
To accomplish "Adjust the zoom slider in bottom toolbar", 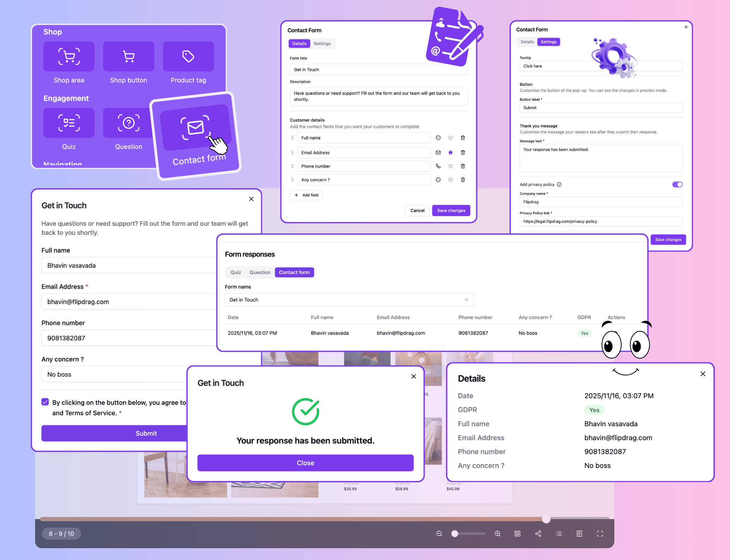I will (455, 534).
